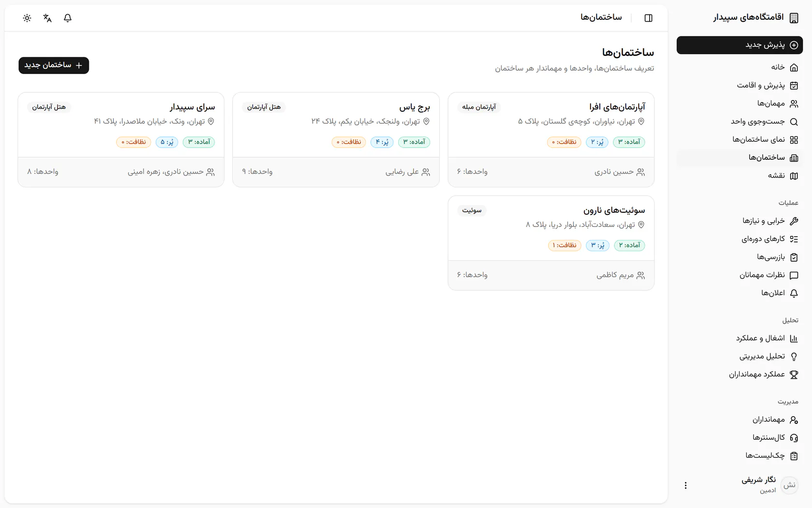Click the پذیرش جدید button
This screenshot has height=508, width=812.
point(739,45)
